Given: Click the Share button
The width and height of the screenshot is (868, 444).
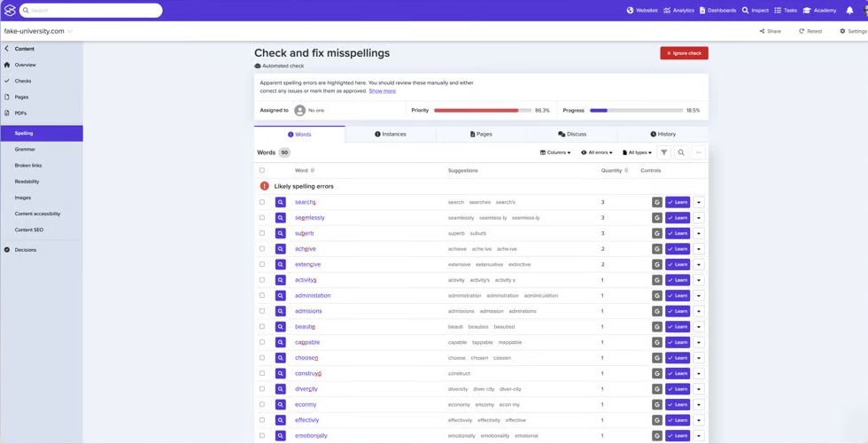Looking at the screenshot, I should coord(770,32).
